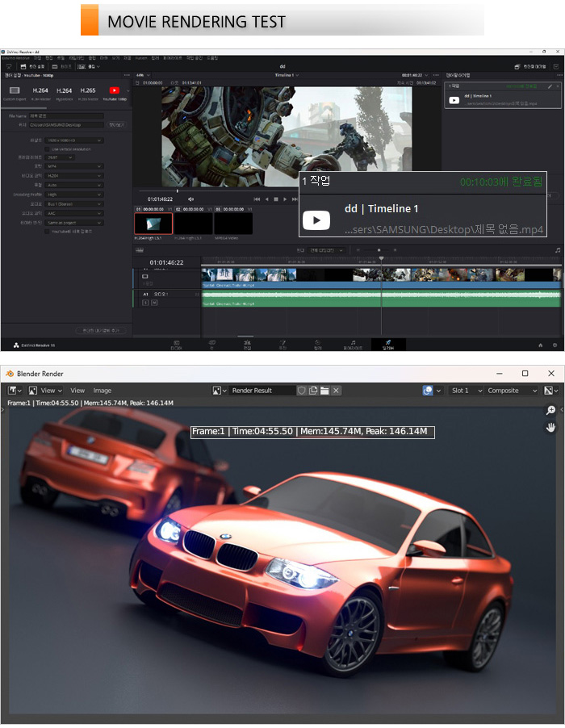Click the timeline playhead marker
Screen dimensions: 565x728
tap(381, 258)
